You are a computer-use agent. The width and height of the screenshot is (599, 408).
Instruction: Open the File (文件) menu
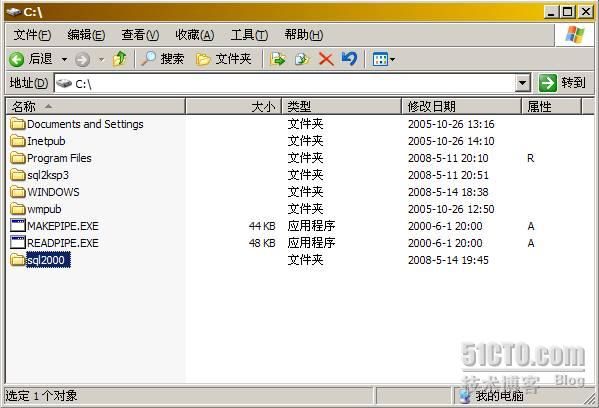coord(32,35)
